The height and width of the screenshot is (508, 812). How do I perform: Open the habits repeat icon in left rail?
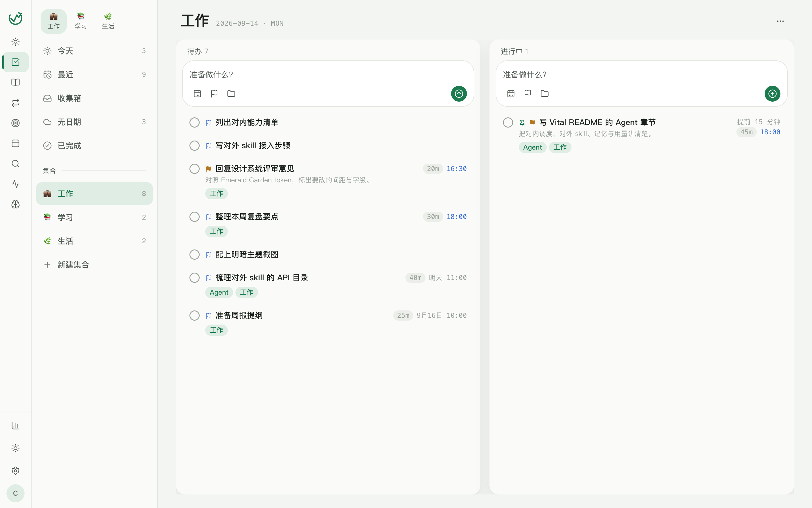16,103
